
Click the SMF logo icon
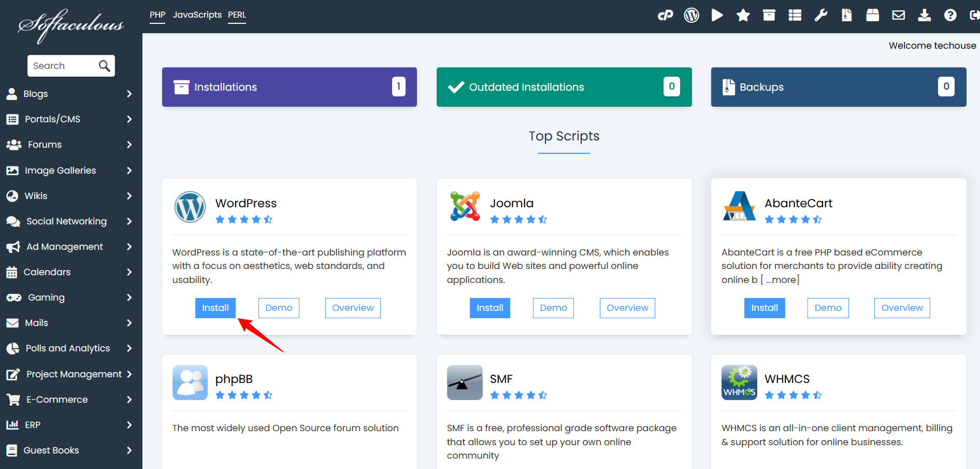465,382
